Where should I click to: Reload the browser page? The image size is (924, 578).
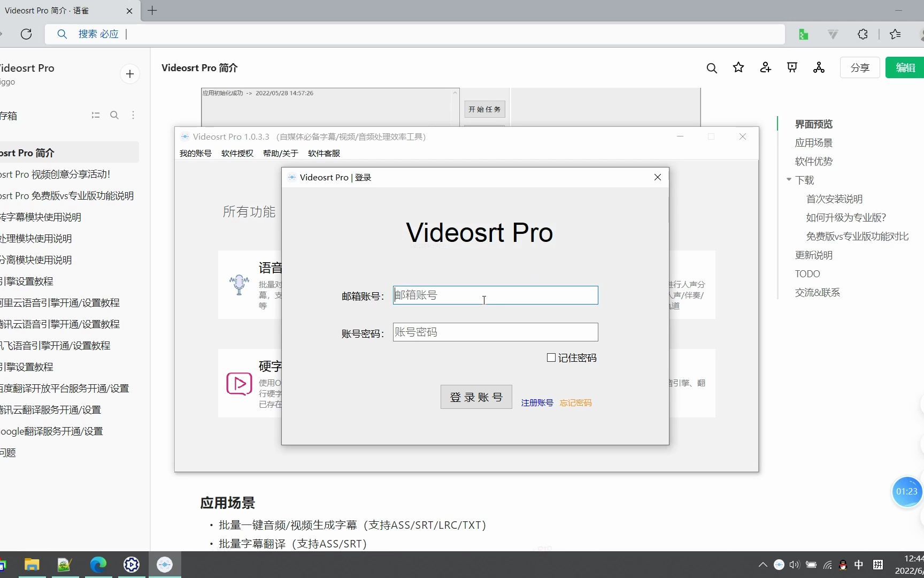click(x=26, y=34)
